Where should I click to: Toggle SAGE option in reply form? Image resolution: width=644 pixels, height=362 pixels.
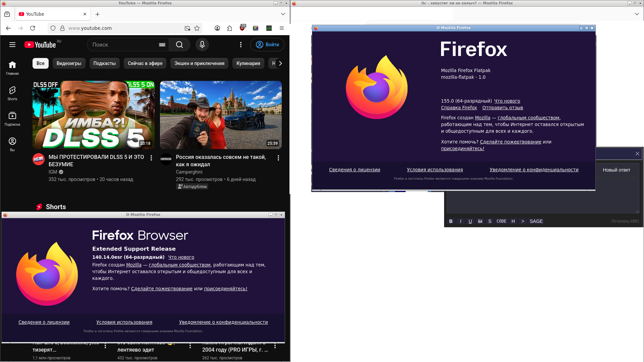[x=536, y=221]
